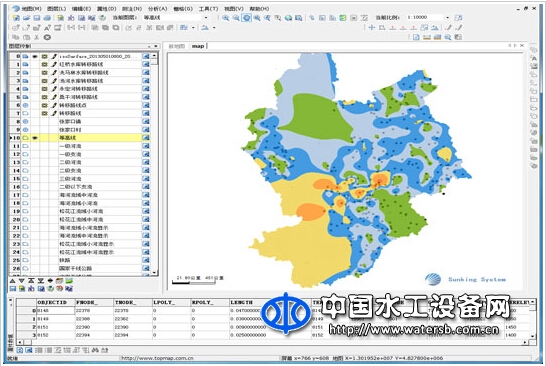Open the 图层(L) menu
This screenshot has height=366, width=546.
(x=56, y=8)
